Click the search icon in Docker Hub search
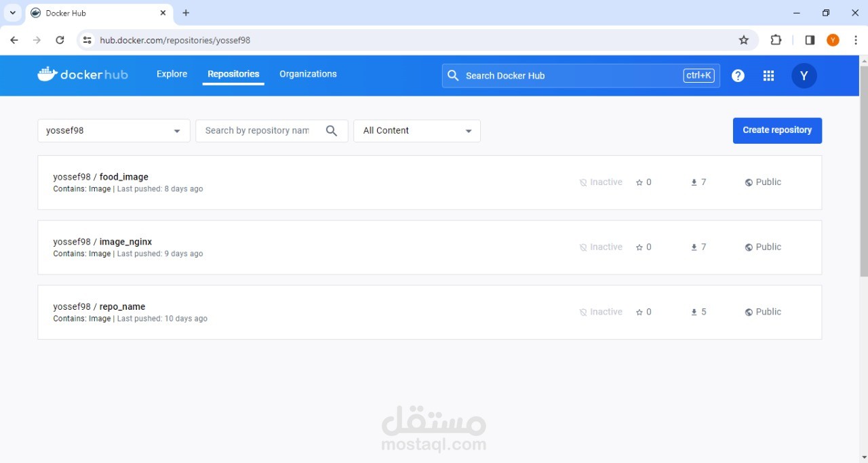Image resolution: width=868 pixels, height=463 pixels. (453, 75)
